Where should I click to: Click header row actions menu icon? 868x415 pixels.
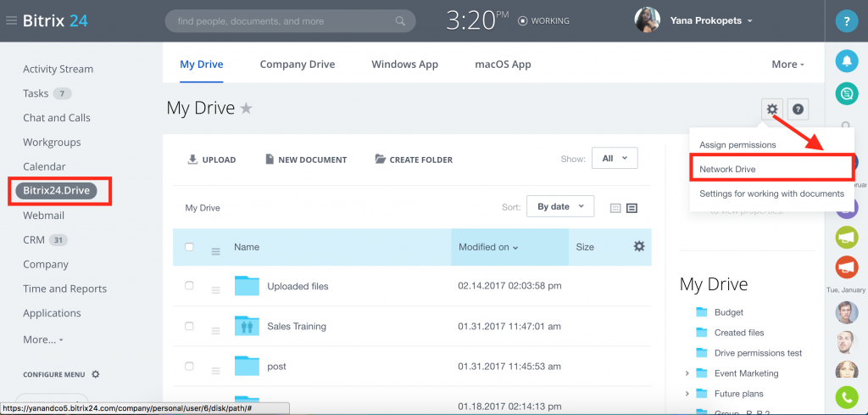(216, 251)
